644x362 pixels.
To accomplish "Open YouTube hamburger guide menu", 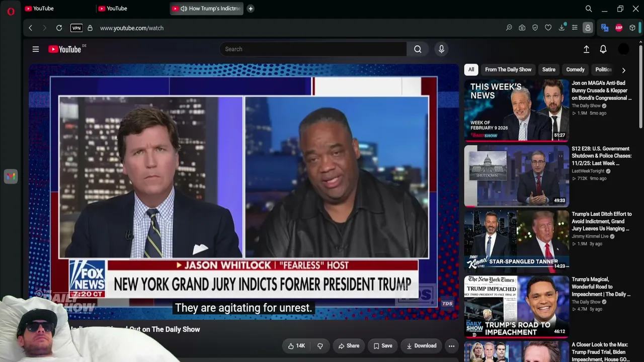I will [36, 49].
